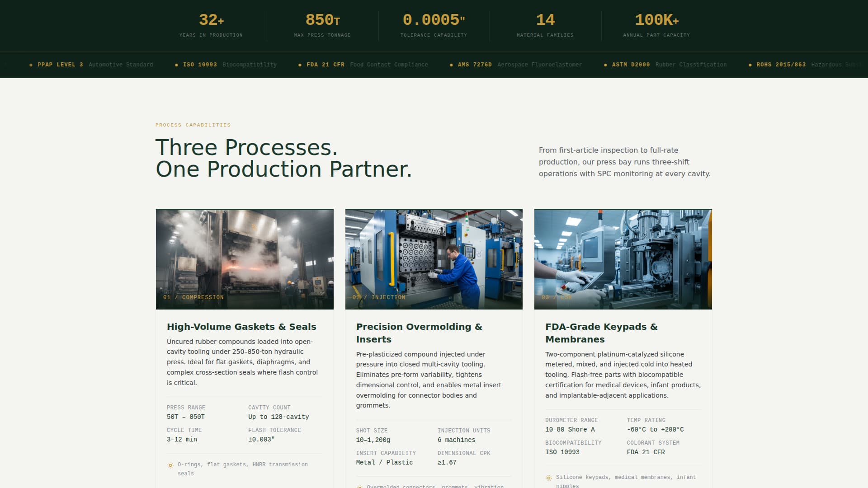Open Precision Overmolding & Inserts details
868x488 pixels.
(x=420, y=333)
